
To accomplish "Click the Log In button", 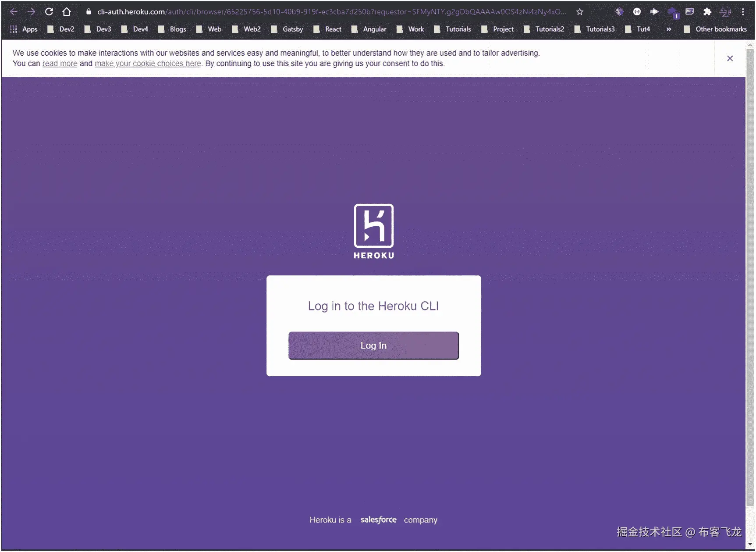I will [x=373, y=345].
